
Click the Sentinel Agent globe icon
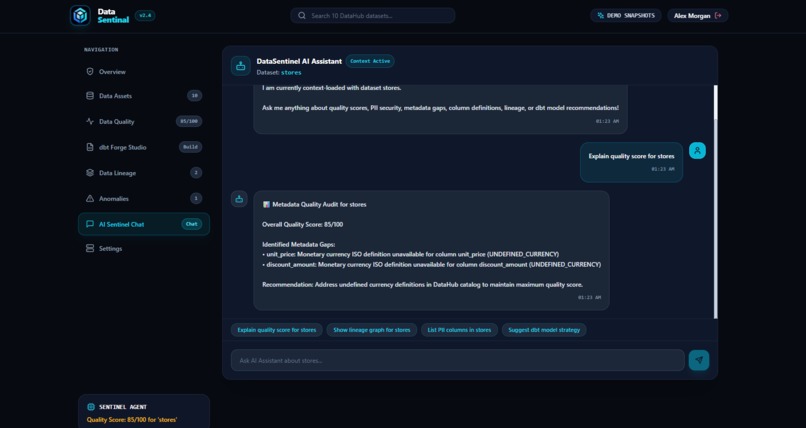(x=91, y=407)
